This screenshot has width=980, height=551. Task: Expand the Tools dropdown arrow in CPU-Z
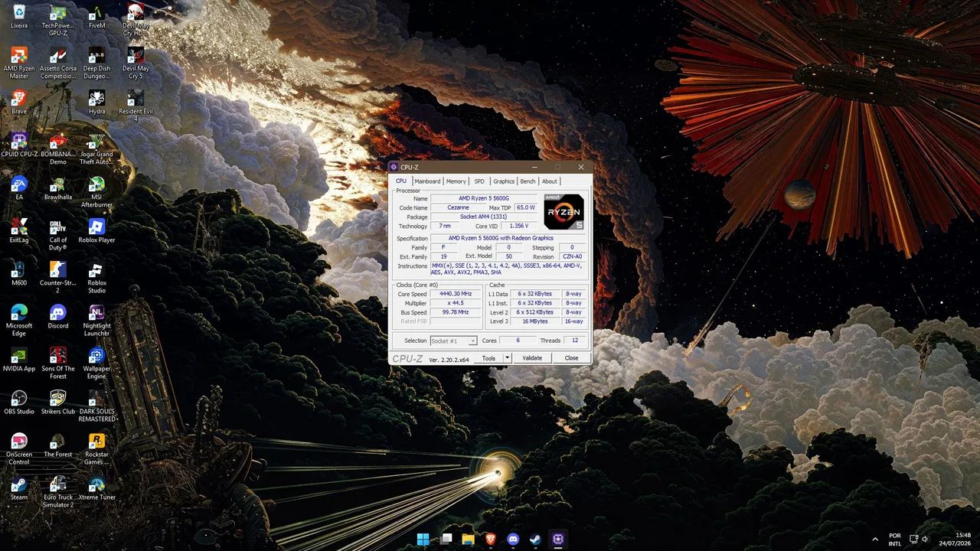(x=507, y=358)
